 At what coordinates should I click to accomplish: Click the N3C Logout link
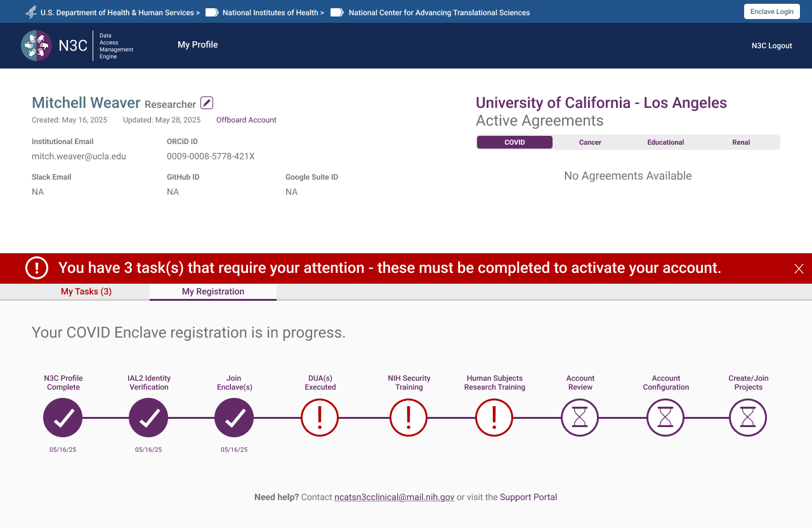pos(771,46)
